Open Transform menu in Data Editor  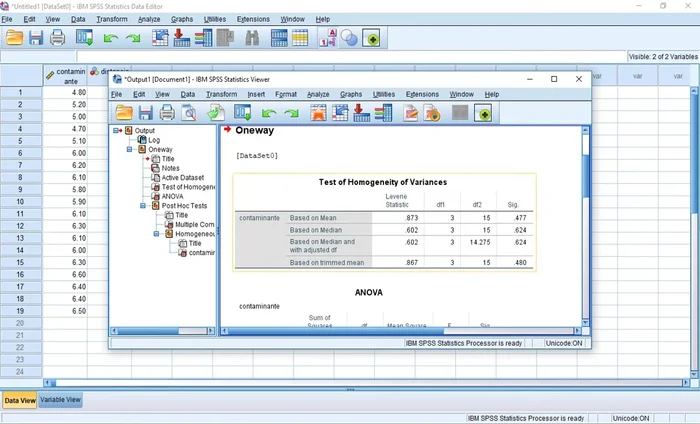tap(112, 19)
